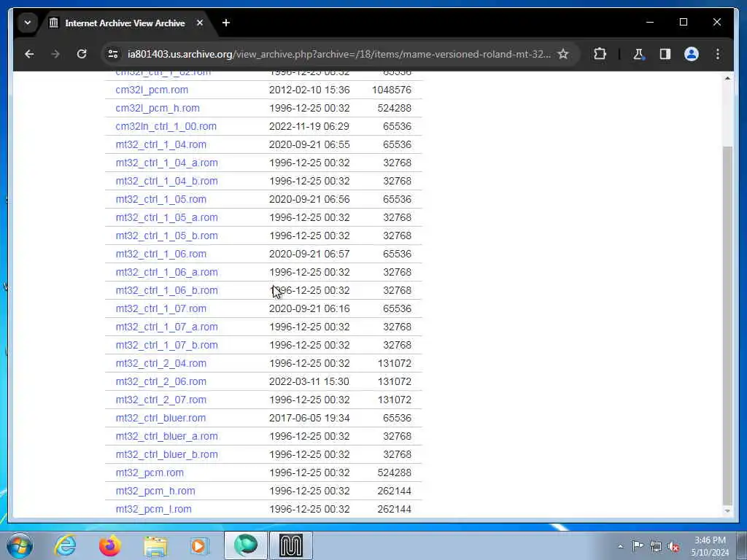Download mt32_ctrl_1_06_a.rom
This screenshot has width=747, height=560.
pyautogui.click(x=167, y=273)
